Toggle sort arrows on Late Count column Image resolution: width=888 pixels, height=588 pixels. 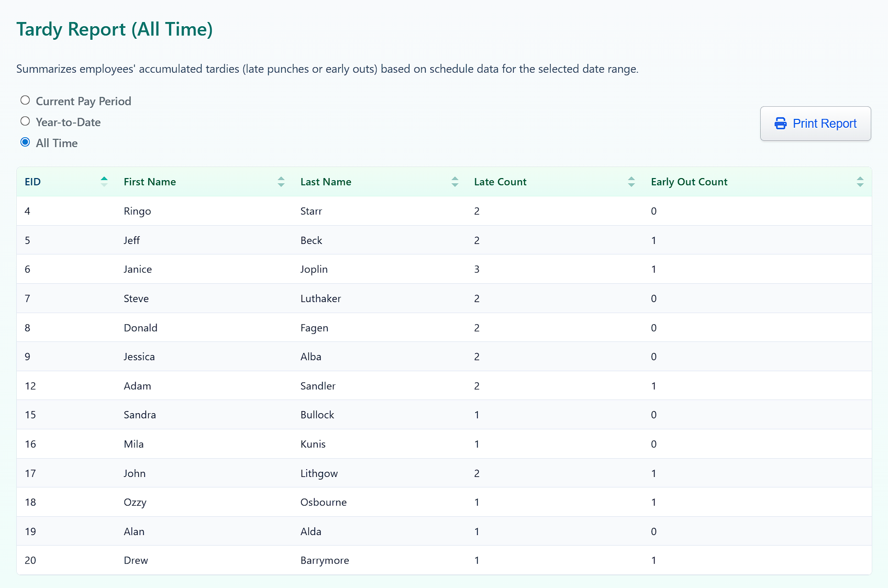(x=631, y=182)
